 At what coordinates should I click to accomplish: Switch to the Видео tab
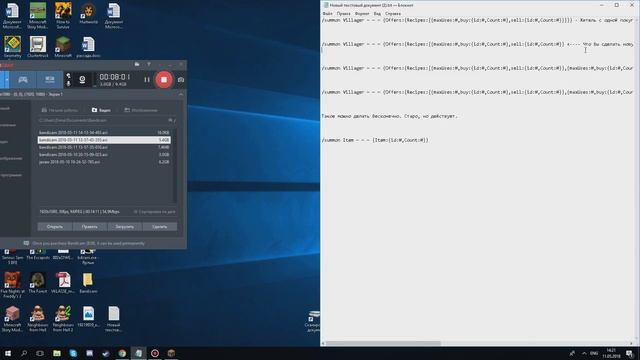point(101,110)
